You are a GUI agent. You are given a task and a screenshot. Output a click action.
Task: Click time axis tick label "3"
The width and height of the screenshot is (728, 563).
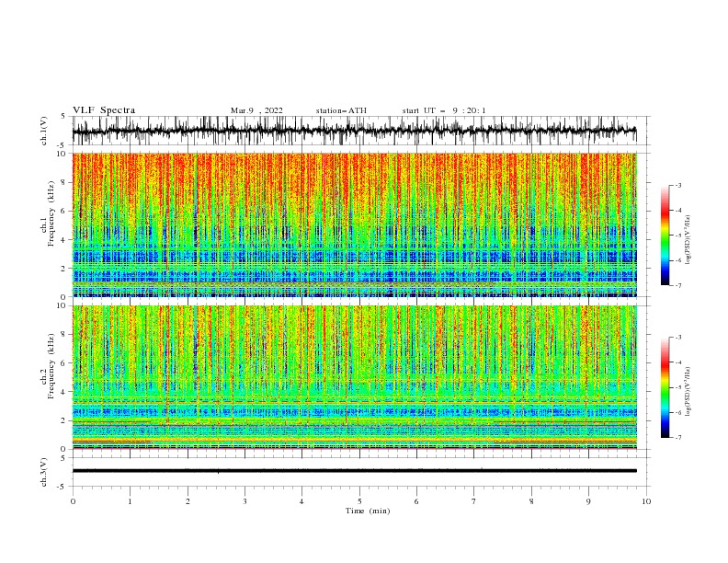[245, 501]
